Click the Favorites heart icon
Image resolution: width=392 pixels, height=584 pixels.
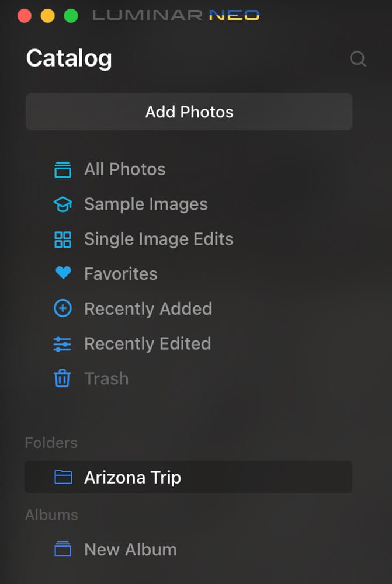click(x=63, y=273)
